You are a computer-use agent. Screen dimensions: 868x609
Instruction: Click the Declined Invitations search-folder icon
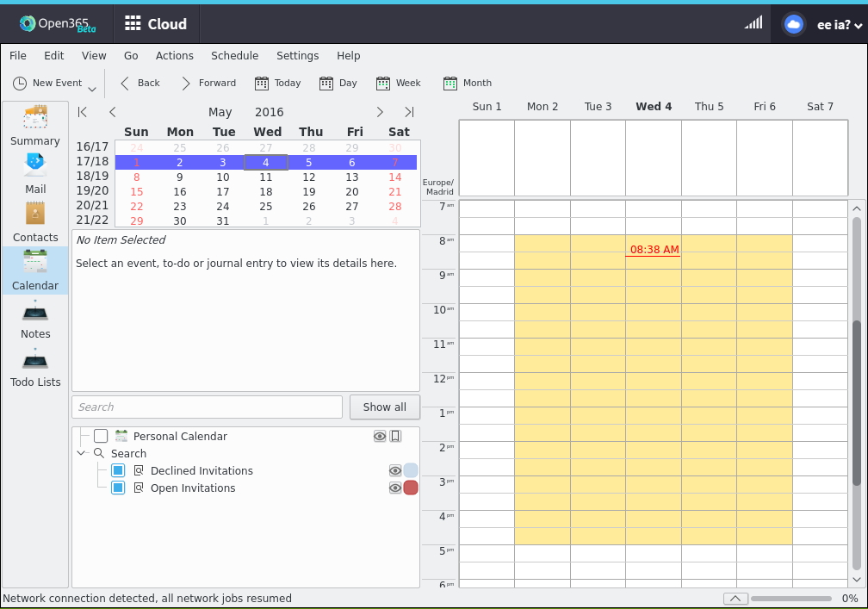coord(139,470)
